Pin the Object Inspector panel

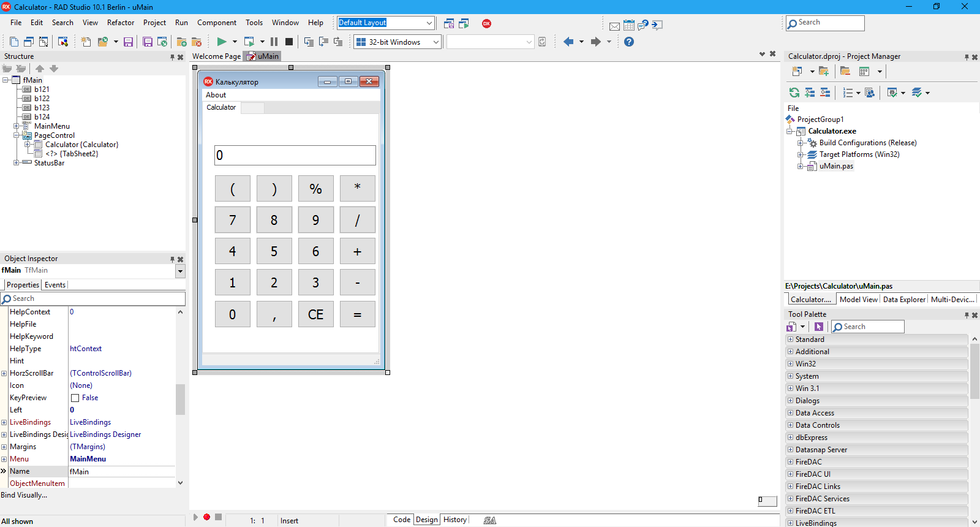[172, 259]
